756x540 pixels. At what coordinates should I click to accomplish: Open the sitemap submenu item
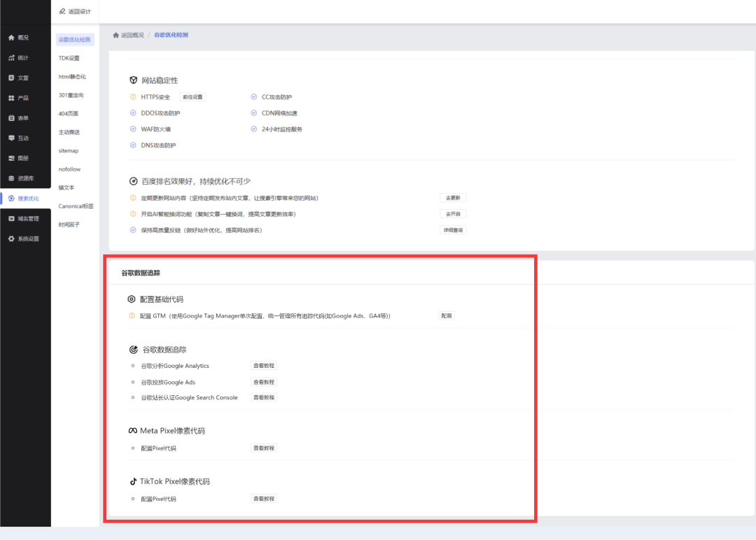click(x=69, y=150)
